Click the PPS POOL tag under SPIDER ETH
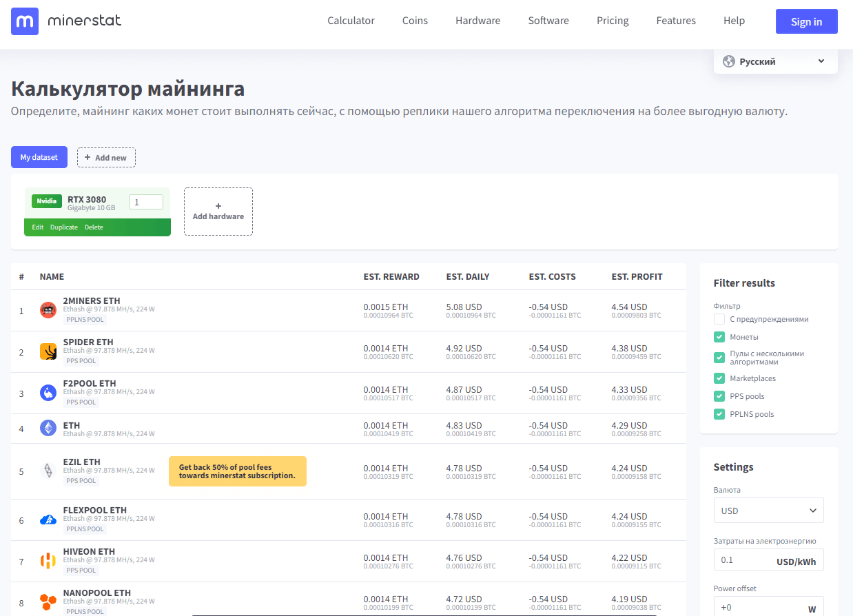Viewport: 853px width, 616px height. coord(81,361)
